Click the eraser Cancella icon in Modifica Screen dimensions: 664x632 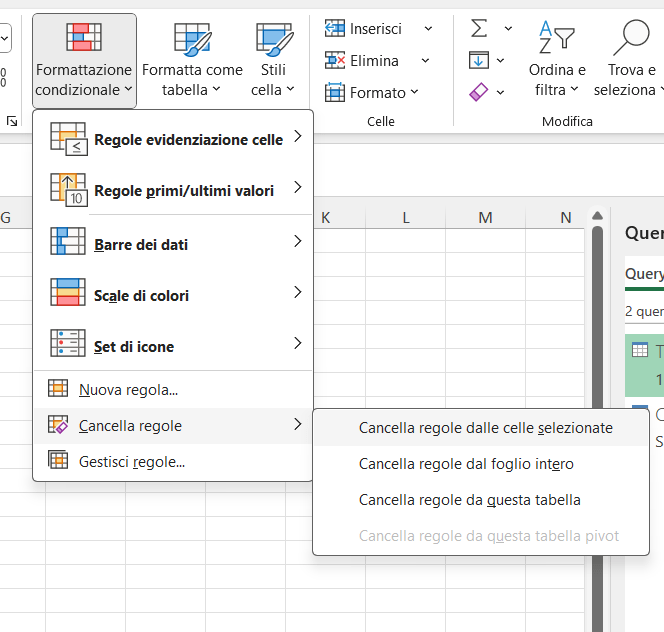479,92
